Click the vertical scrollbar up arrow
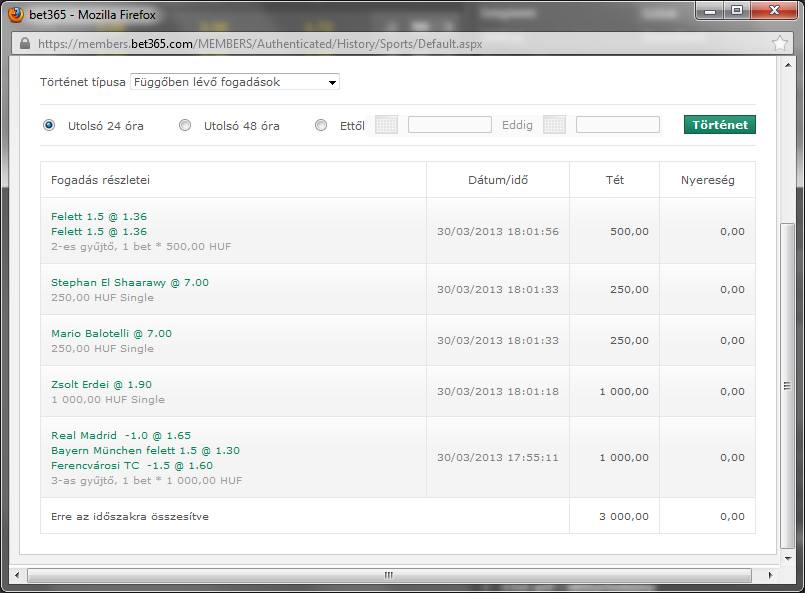 (788, 65)
